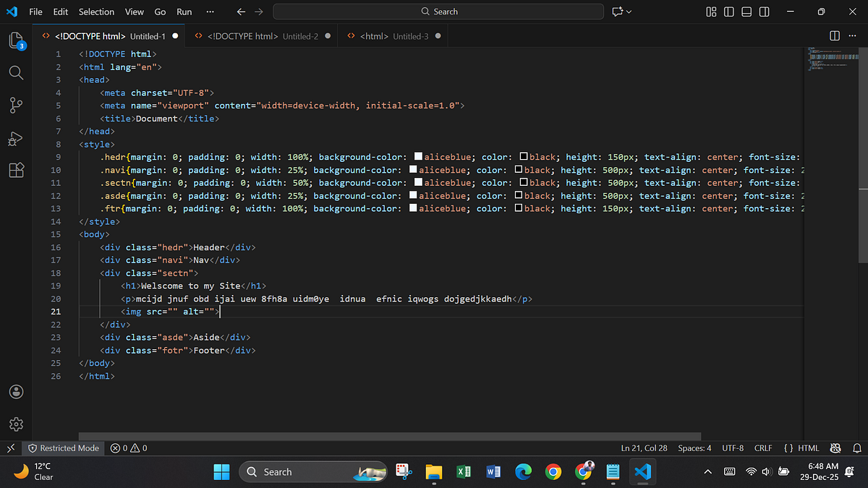
Task: Open the Selection menu
Action: [96, 12]
